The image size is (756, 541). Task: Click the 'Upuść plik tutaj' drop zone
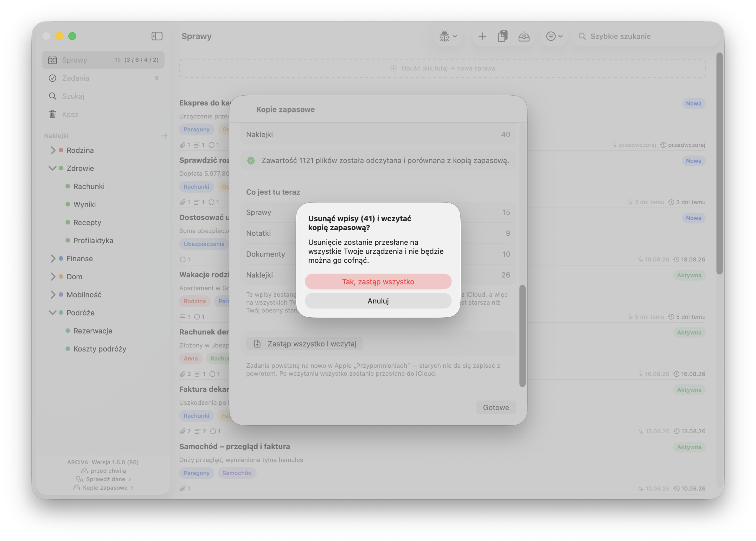pos(442,68)
